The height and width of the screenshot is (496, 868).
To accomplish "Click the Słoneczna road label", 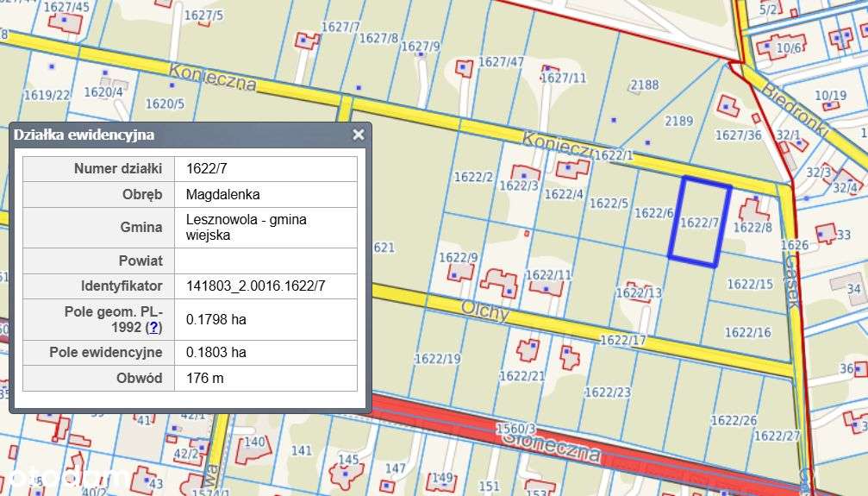I will 552,447.
